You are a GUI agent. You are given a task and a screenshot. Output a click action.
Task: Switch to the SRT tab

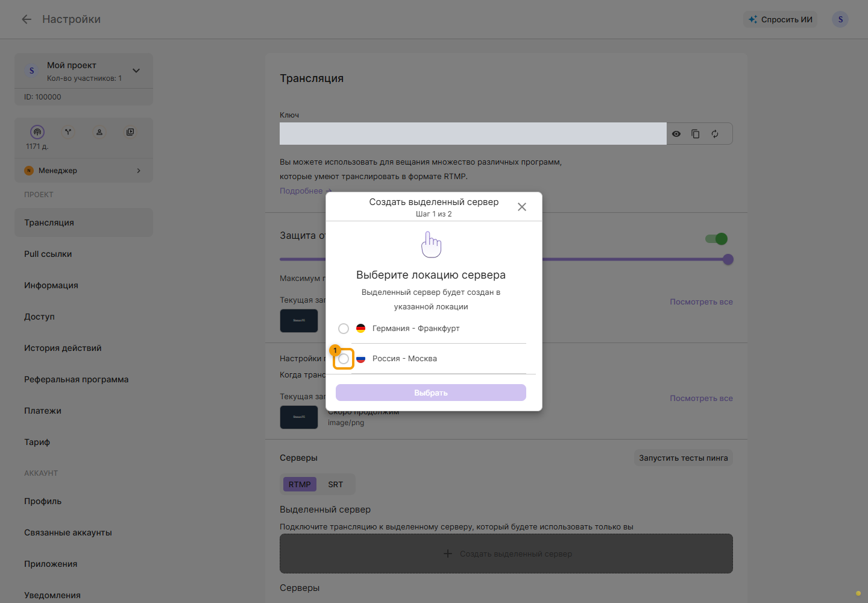pyautogui.click(x=336, y=484)
